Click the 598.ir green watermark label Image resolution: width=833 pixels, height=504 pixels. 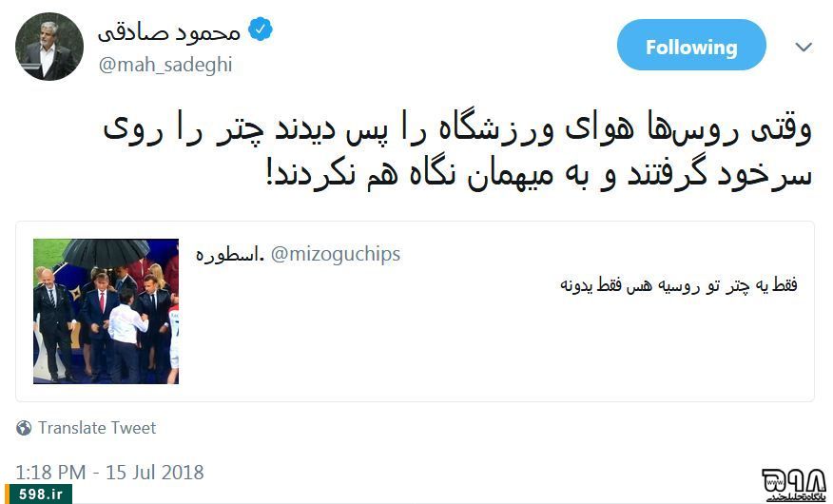(38, 494)
